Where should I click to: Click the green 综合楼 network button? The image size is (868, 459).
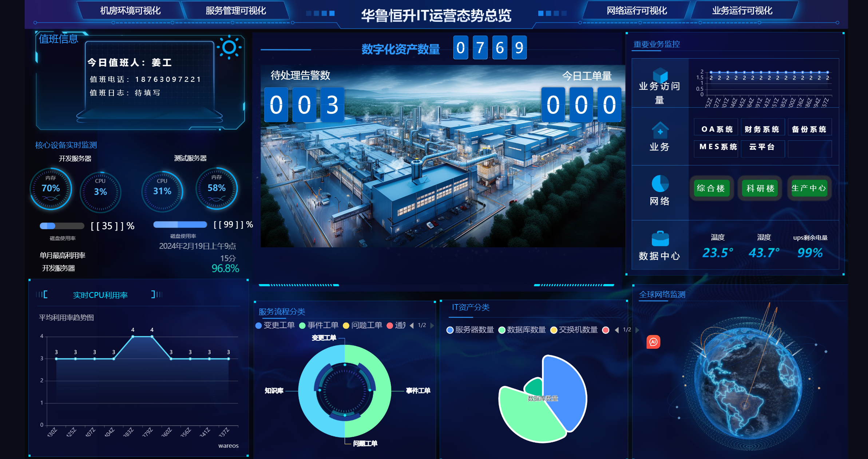coord(711,188)
